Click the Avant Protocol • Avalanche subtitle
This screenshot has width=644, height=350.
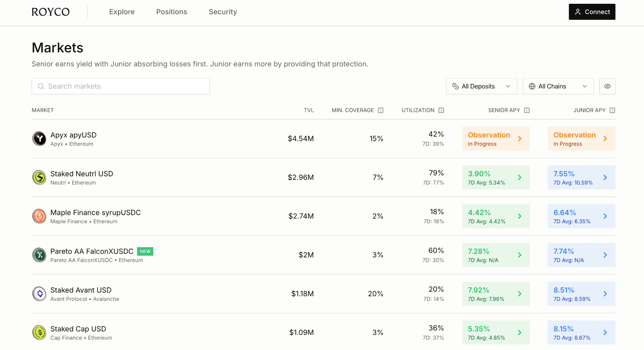click(x=85, y=299)
